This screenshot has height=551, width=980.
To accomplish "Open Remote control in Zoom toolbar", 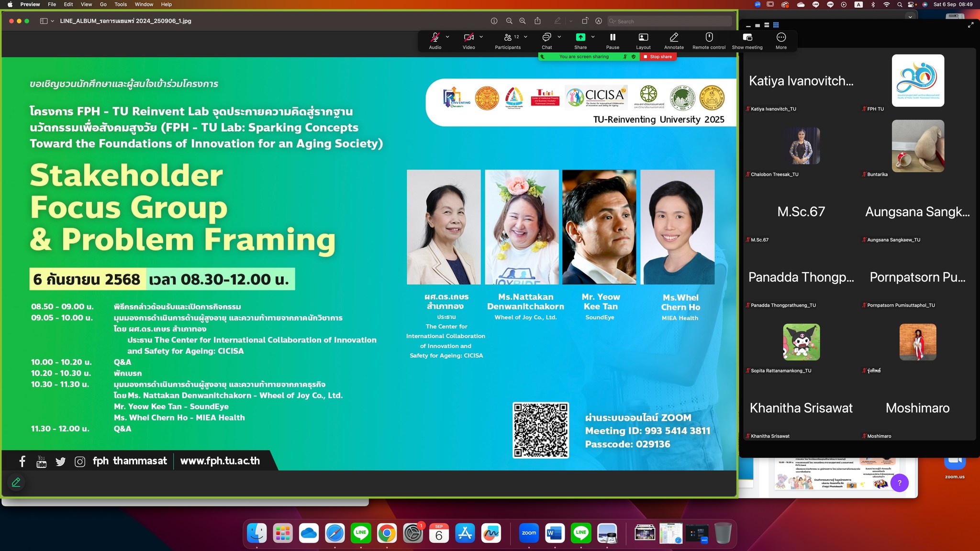I will pos(709,41).
